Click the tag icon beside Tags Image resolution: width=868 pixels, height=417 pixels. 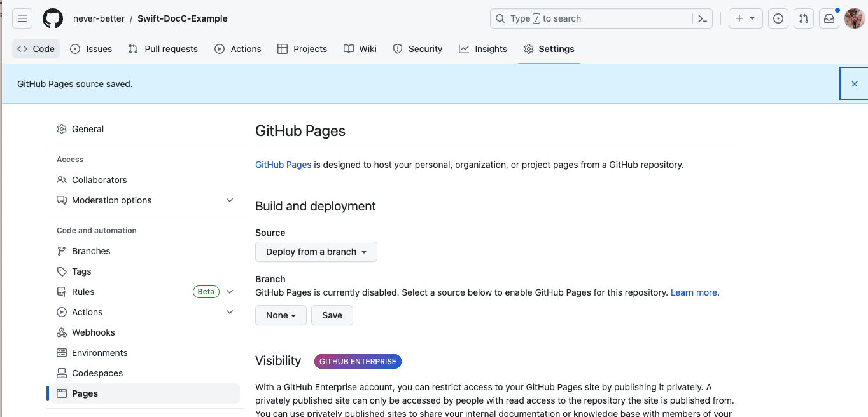62,271
